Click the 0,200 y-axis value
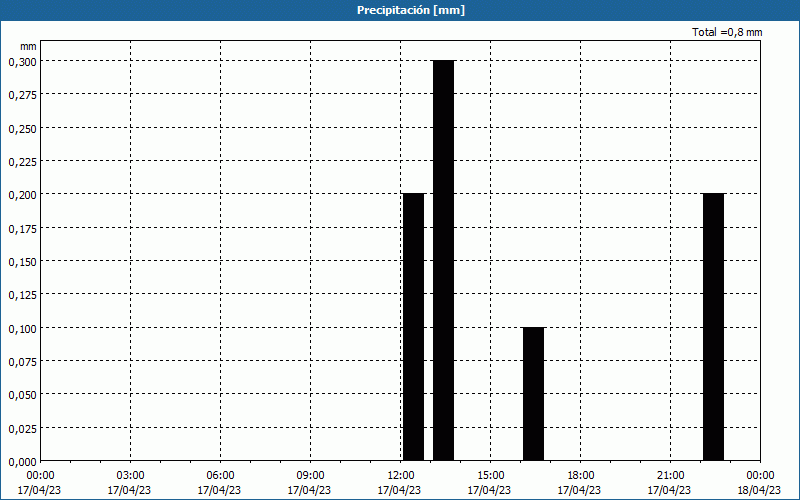The width and height of the screenshot is (800, 500). pyautogui.click(x=22, y=195)
